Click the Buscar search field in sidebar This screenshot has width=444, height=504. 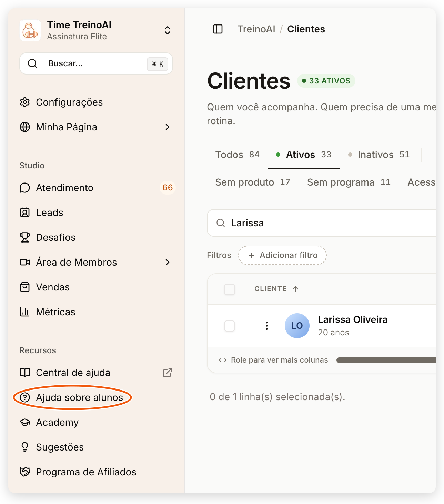pyautogui.click(x=96, y=63)
